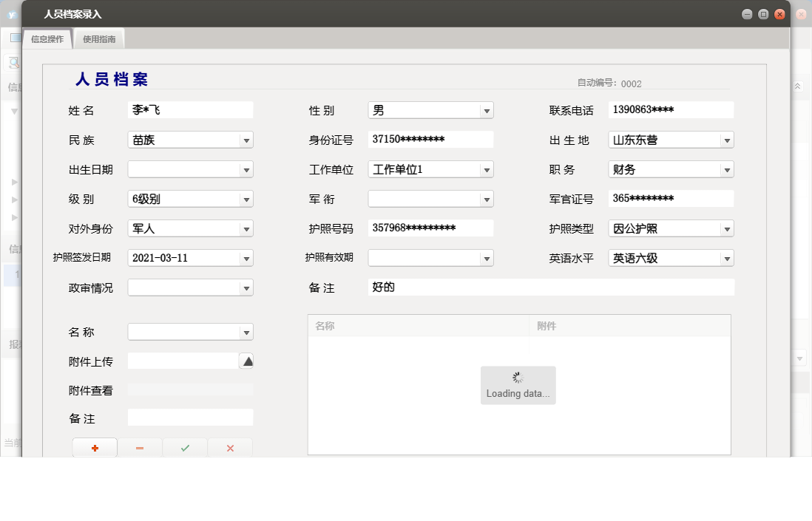The width and height of the screenshot is (812, 521).
Task: Focus the 联系电话 input field
Action: [x=671, y=110]
